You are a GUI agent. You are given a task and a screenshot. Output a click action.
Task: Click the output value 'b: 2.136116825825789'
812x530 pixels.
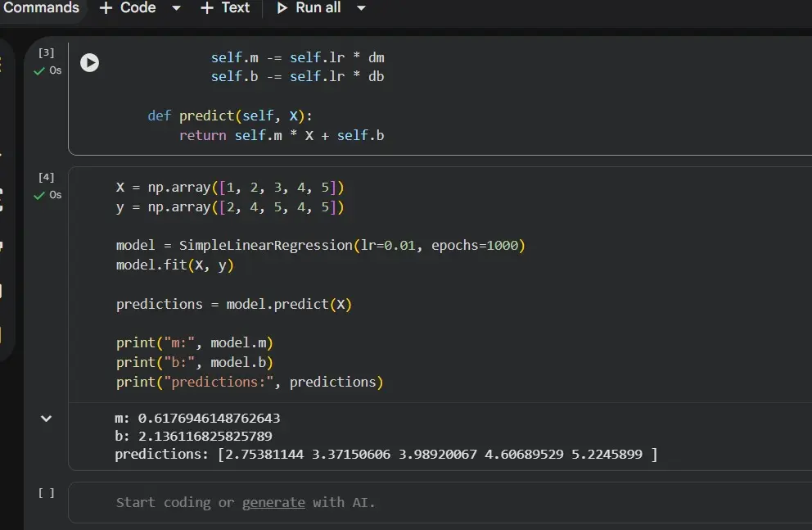(x=193, y=437)
